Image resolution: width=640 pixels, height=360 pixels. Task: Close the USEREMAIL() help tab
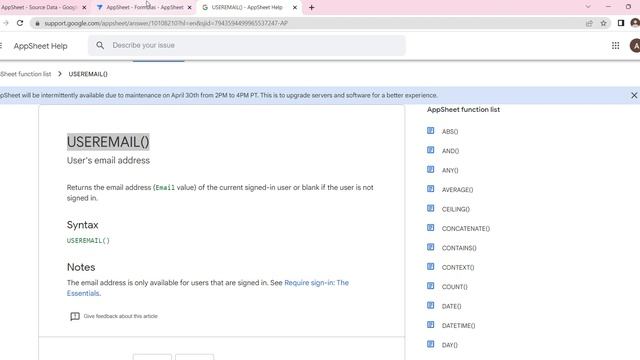coord(295,7)
